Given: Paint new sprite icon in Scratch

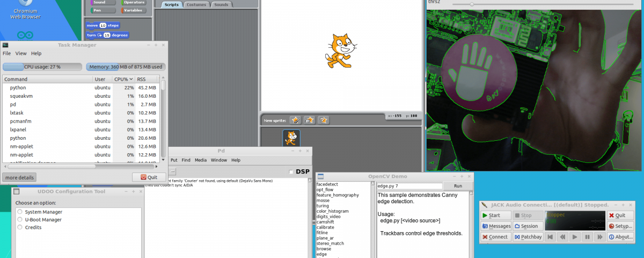Looking at the screenshot, I should pyautogui.click(x=295, y=120).
